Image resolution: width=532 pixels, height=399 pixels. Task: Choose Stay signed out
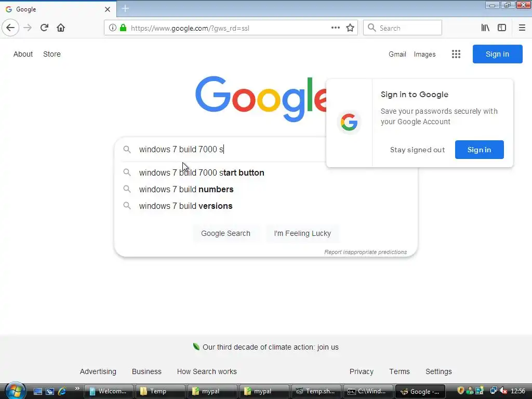pos(417,150)
